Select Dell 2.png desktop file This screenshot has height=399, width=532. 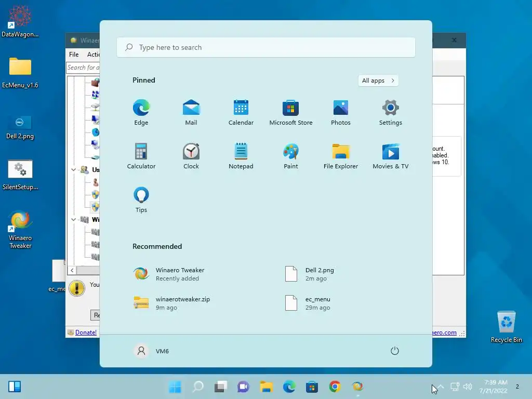pos(20,127)
